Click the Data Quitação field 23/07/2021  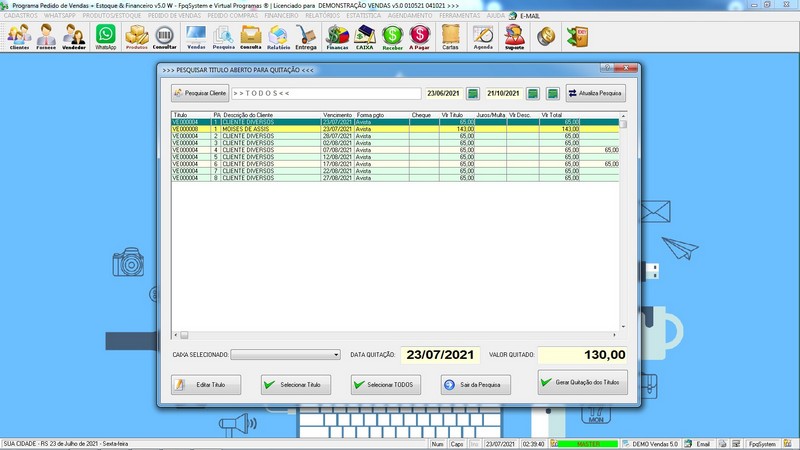point(440,355)
